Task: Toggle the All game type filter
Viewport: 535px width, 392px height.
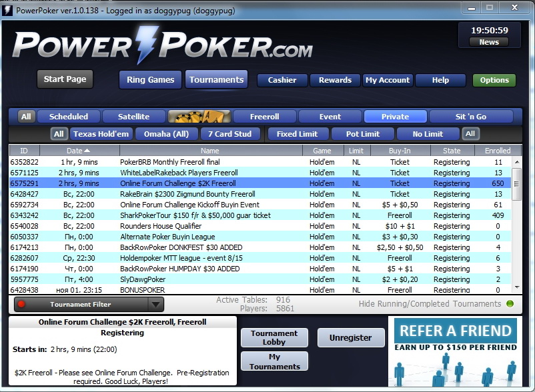Action: coord(59,134)
